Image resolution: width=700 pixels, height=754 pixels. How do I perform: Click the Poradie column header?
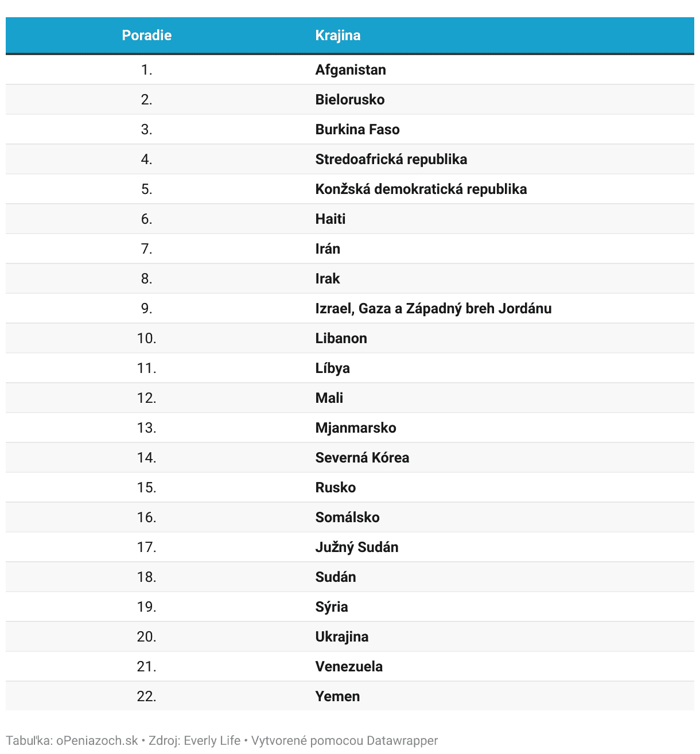point(147,36)
